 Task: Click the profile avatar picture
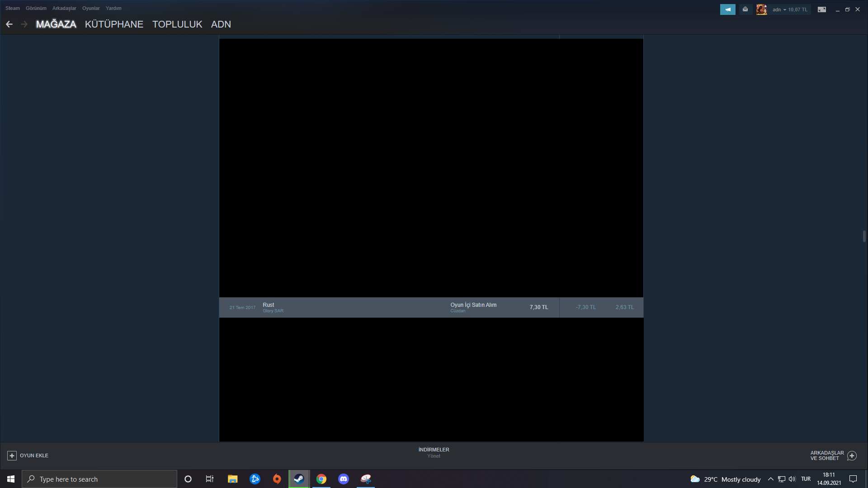pyautogui.click(x=761, y=9)
